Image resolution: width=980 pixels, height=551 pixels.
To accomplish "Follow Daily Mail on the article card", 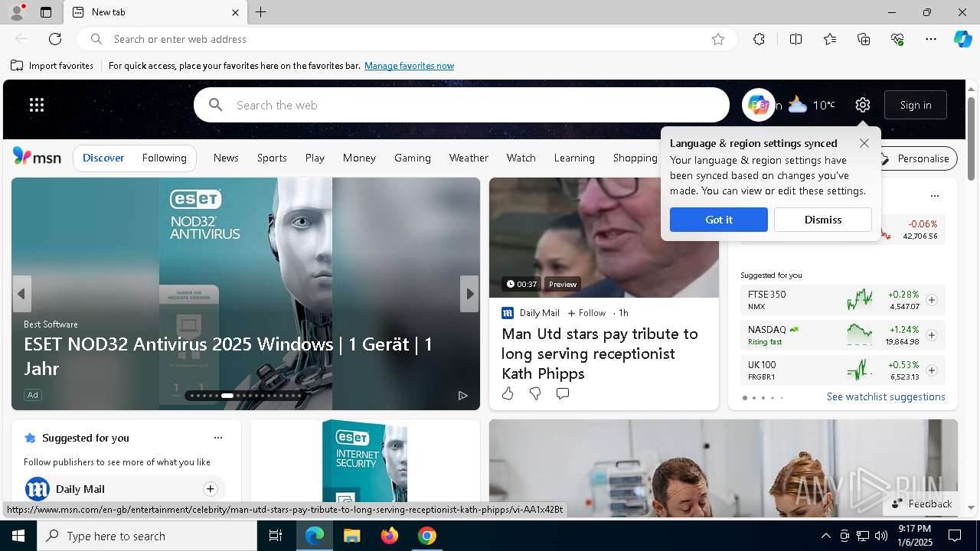I will [586, 313].
